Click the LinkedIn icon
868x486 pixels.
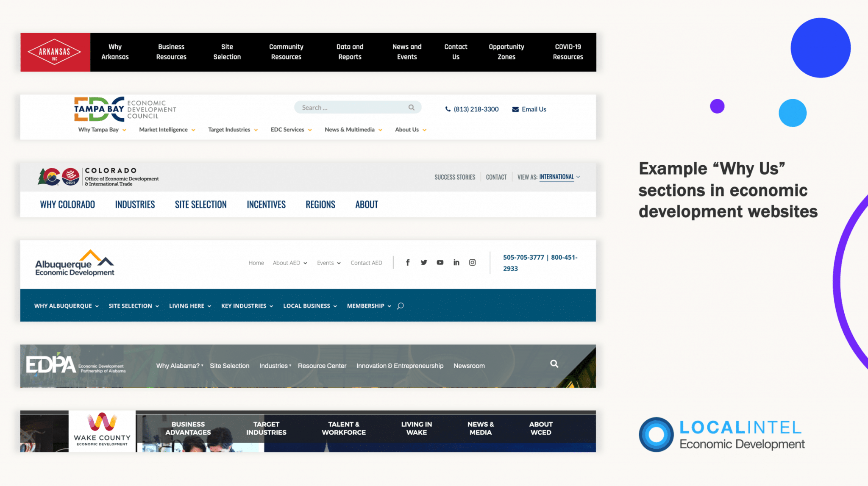coord(456,263)
